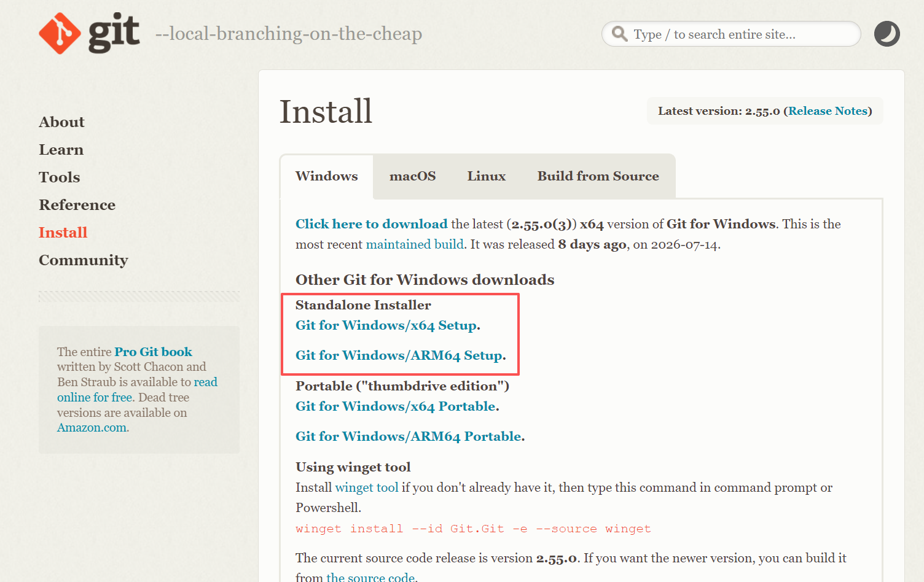Click the '--local-branching-on-the-cheap' tagline
The width and height of the screenshot is (924, 582).
pos(289,34)
